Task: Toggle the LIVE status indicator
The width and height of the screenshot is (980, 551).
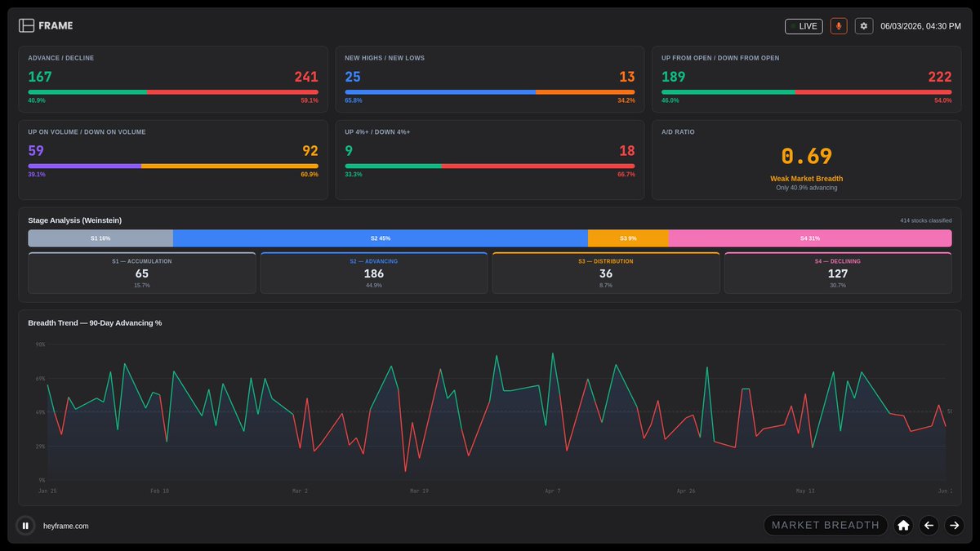Action: pyautogui.click(x=804, y=26)
